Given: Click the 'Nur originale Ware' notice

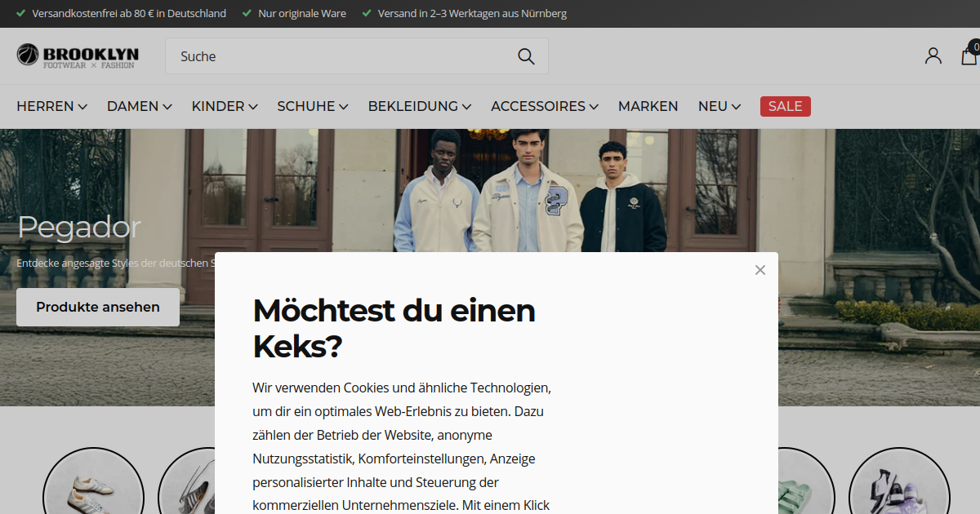Looking at the screenshot, I should tap(294, 14).
